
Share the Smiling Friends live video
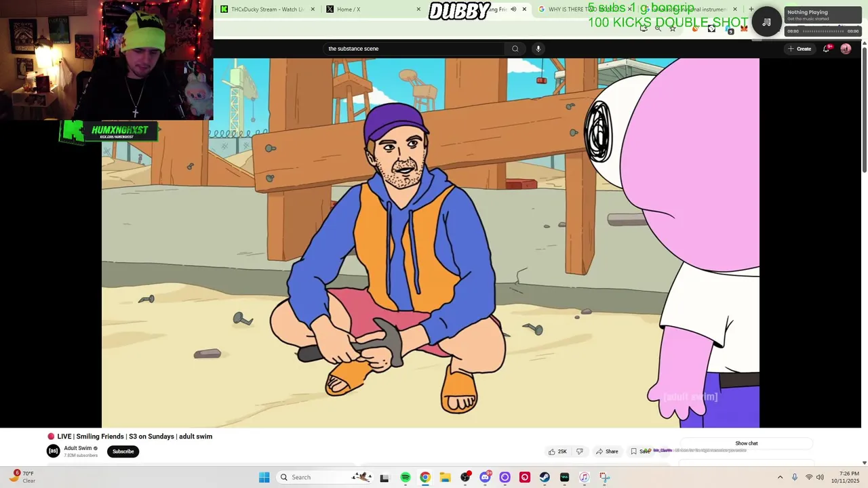click(x=607, y=451)
